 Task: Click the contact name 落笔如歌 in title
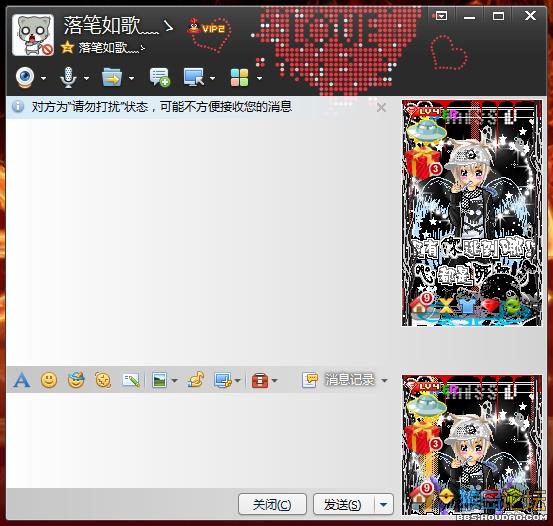point(111,25)
